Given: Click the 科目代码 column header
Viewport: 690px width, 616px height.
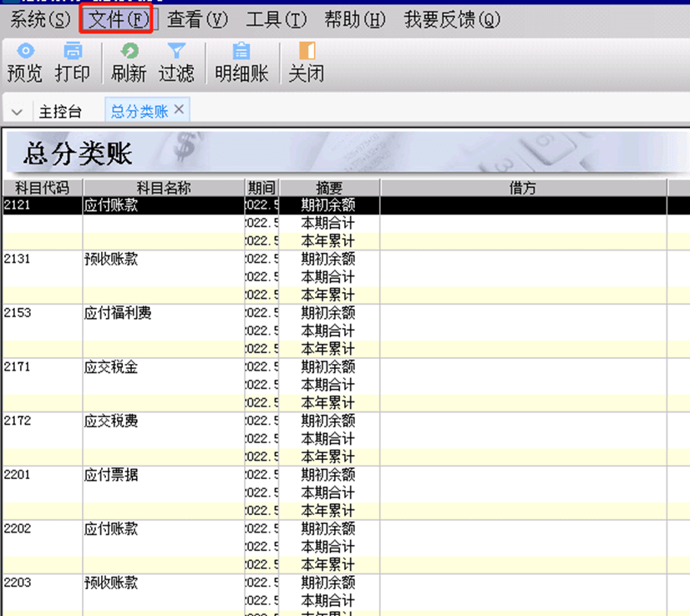Looking at the screenshot, I should 42,187.
